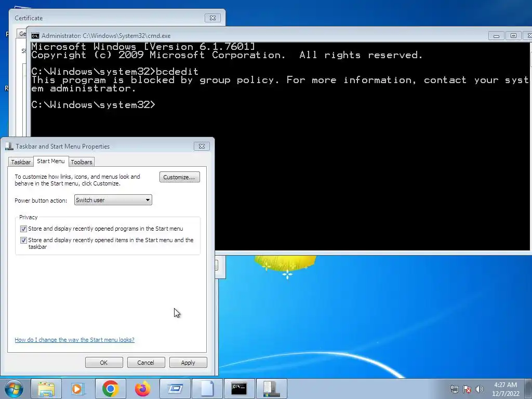Open the Start menu looks help link
Screen dimensions: 532x399
pyautogui.click(x=74, y=340)
